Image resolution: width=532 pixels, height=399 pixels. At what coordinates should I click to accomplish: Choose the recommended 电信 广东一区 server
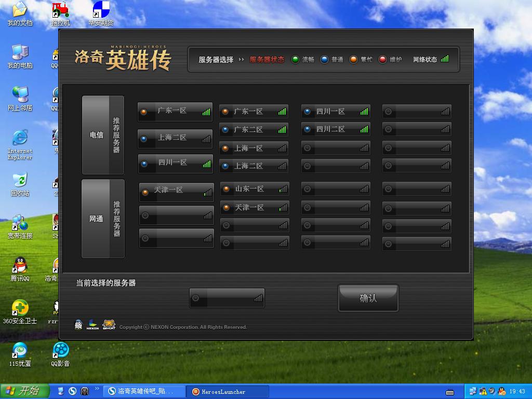point(175,112)
